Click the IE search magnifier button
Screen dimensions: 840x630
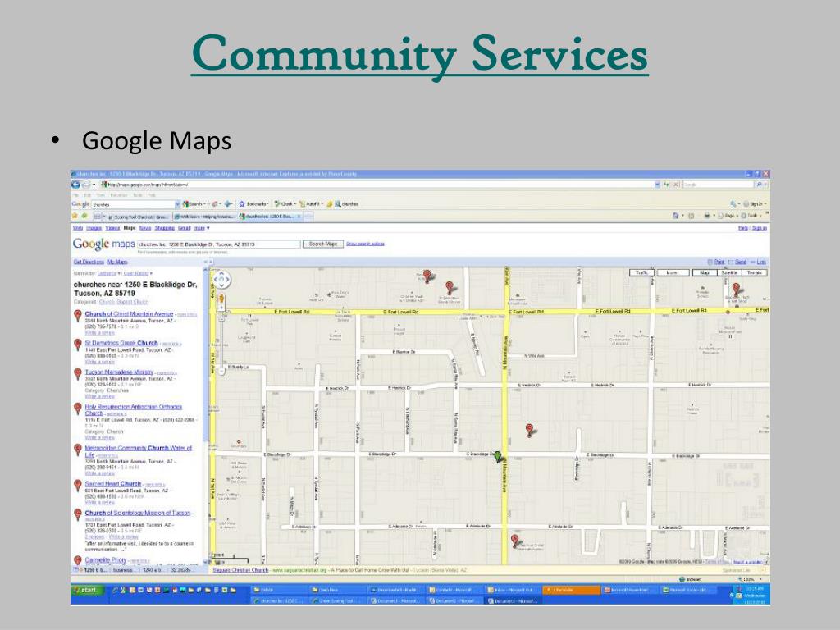759,185
